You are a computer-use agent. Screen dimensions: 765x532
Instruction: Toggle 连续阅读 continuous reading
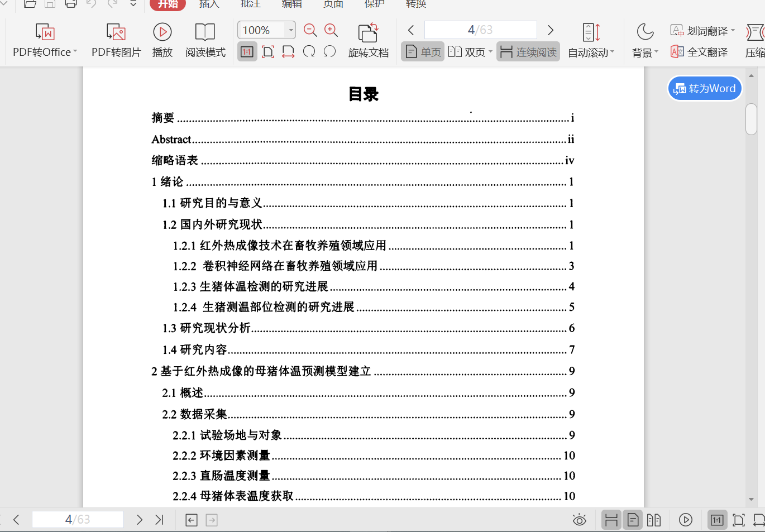coord(528,52)
